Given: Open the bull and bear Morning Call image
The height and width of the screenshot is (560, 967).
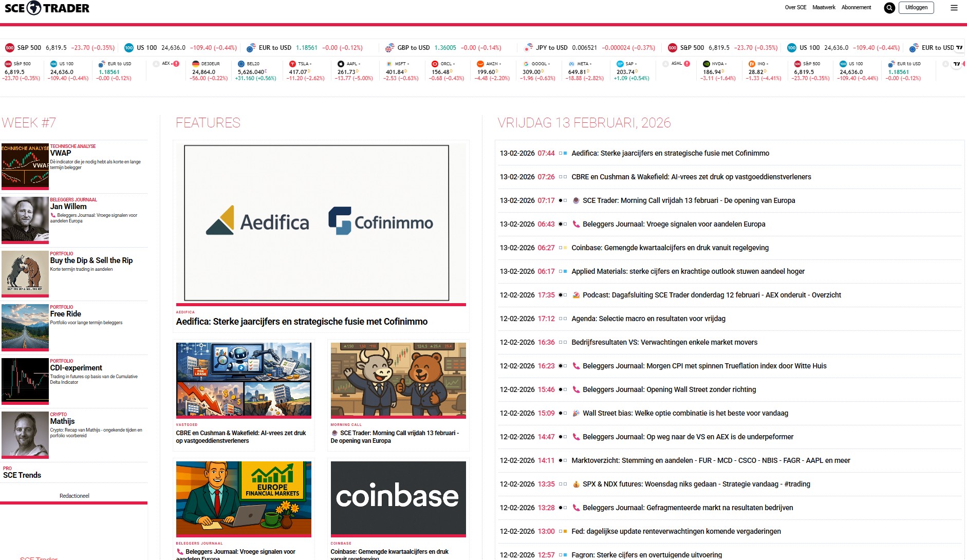Looking at the screenshot, I should pos(398,380).
